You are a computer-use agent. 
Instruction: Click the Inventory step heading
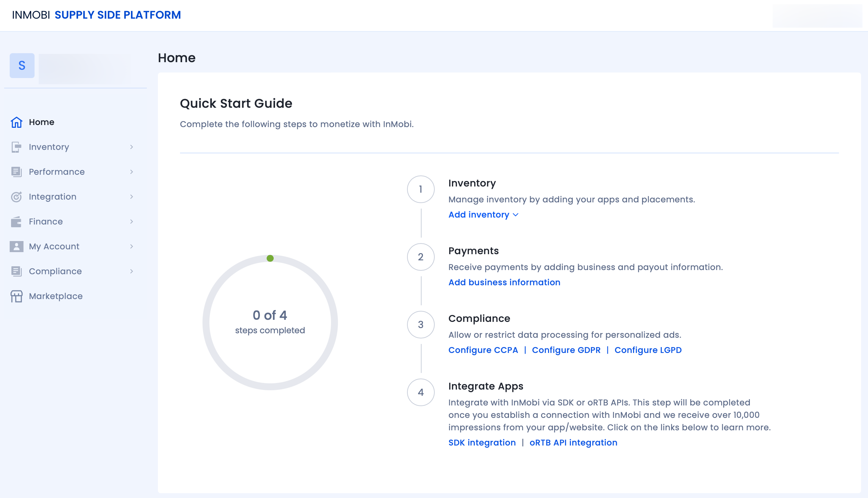pos(472,183)
